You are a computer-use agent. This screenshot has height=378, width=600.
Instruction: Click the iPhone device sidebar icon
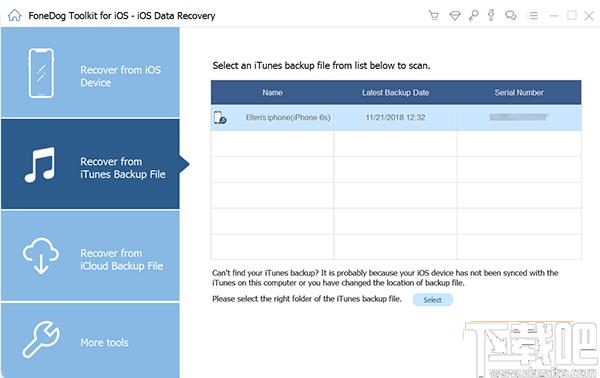point(41,73)
